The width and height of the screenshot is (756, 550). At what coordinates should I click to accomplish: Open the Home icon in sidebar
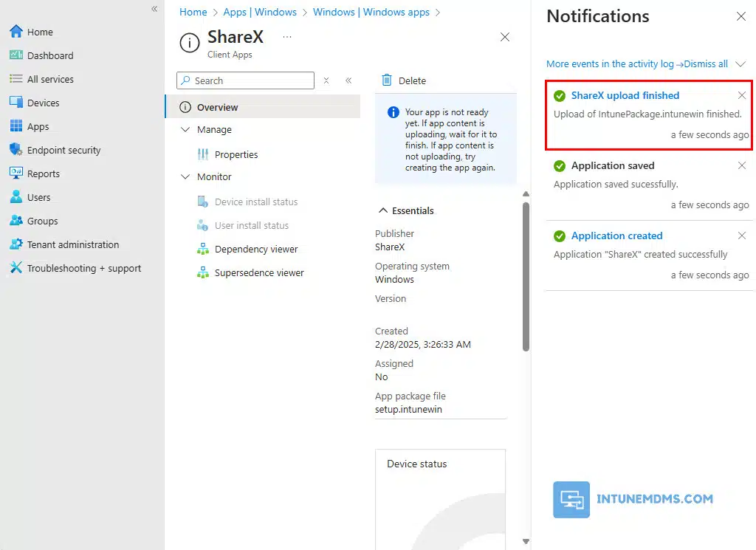(x=16, y=32)
